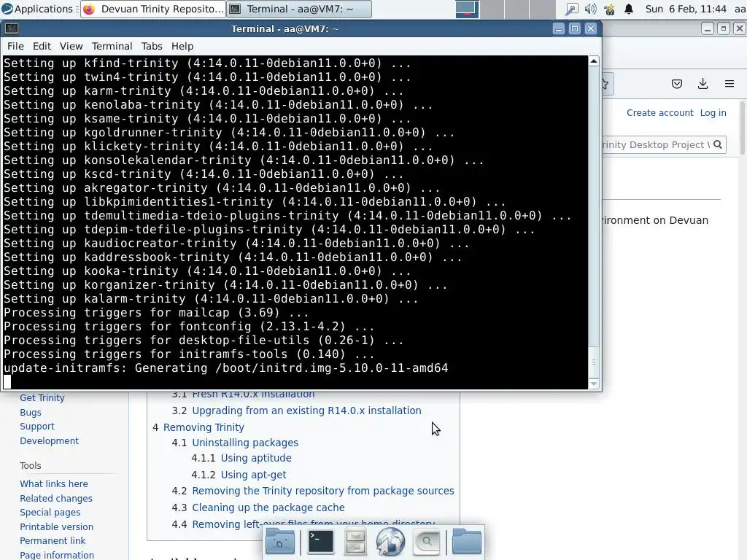Open the Firefox downloads icon
The width and height of the screenshot is (747, 560).
pyautogui.click(x=703, y=85)
